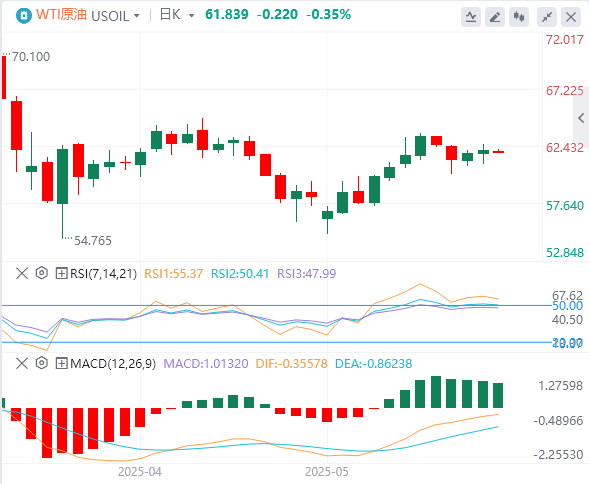Remove the RSI indicator panel

coord(22,273)
